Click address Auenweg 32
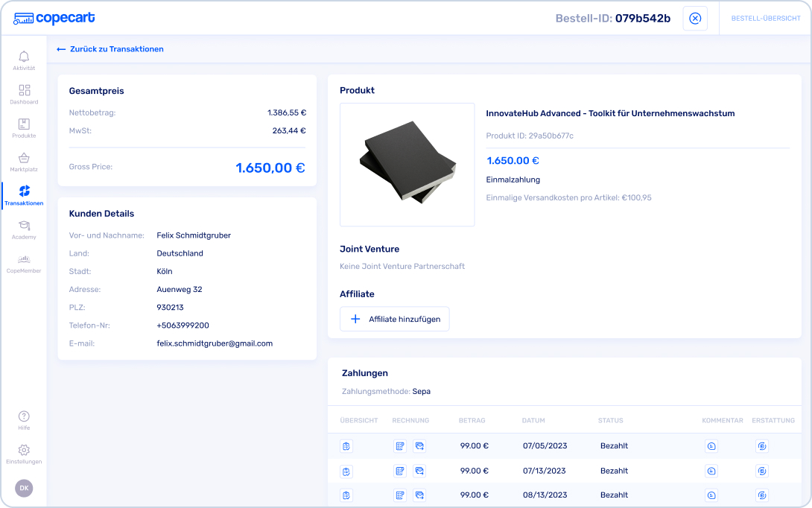The width and height of the screenshot is (812, 508). pyautogui.click(x=180, y=290)
